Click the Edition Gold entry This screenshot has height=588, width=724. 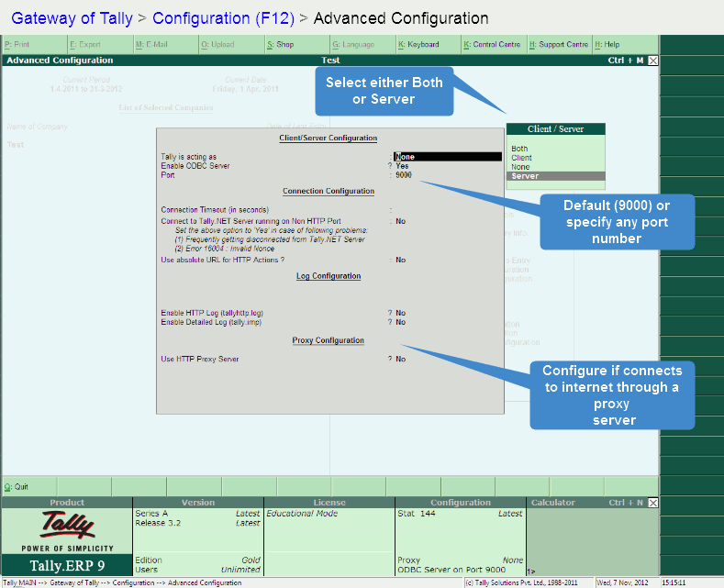coord(197,560)
